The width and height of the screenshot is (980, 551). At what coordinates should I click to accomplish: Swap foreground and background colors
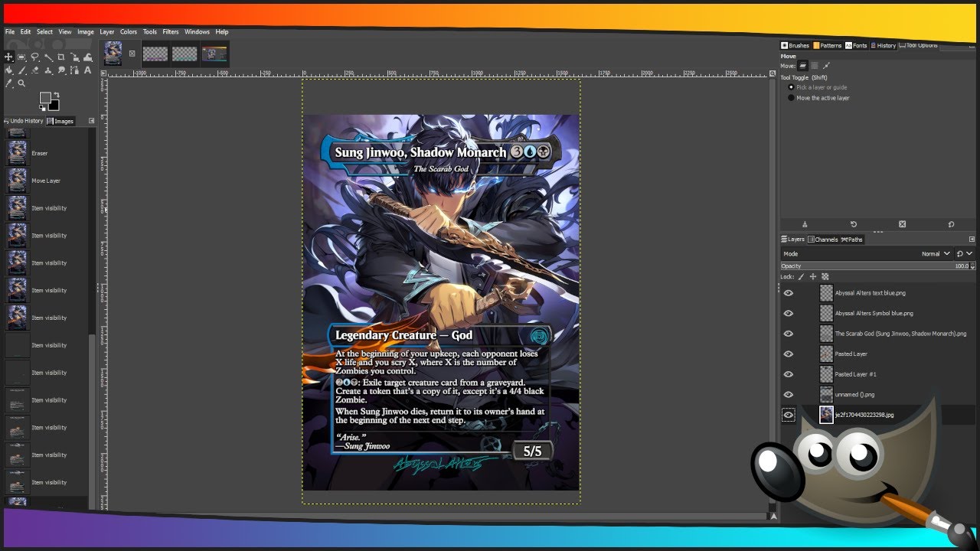[x=57, y=94]
